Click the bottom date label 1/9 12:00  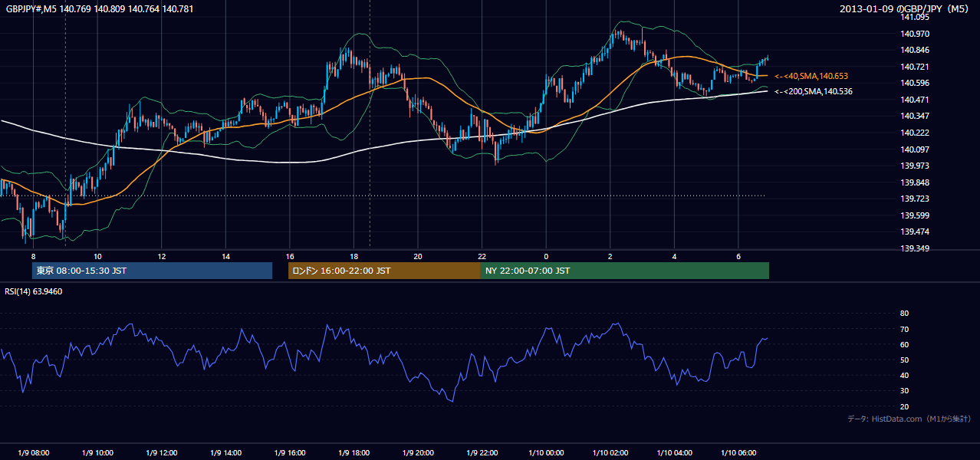pos(162,452)
